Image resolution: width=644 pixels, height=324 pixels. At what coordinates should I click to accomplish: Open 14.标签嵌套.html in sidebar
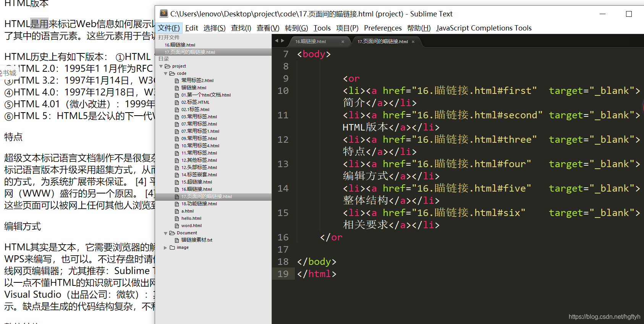(x=199, y=175)
